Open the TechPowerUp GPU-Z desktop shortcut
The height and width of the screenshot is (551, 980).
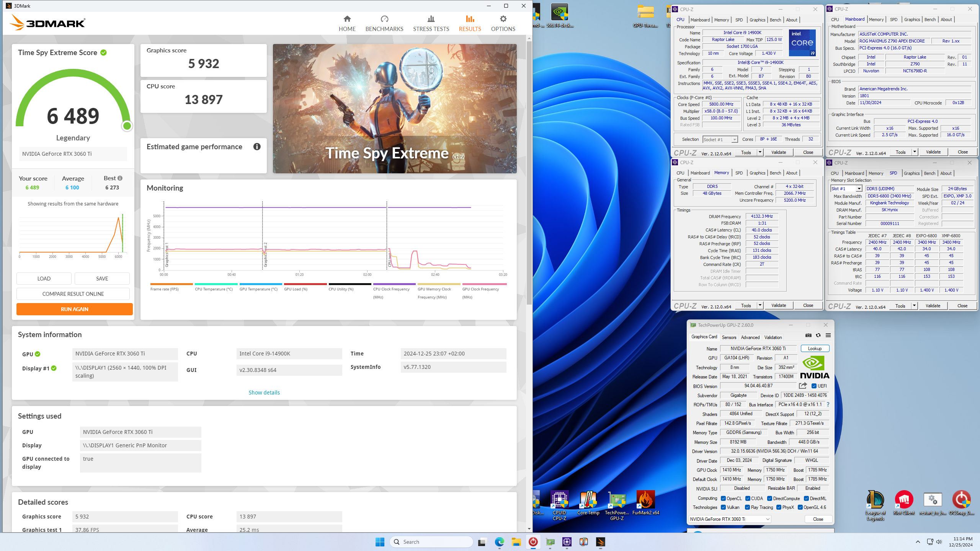617,505
